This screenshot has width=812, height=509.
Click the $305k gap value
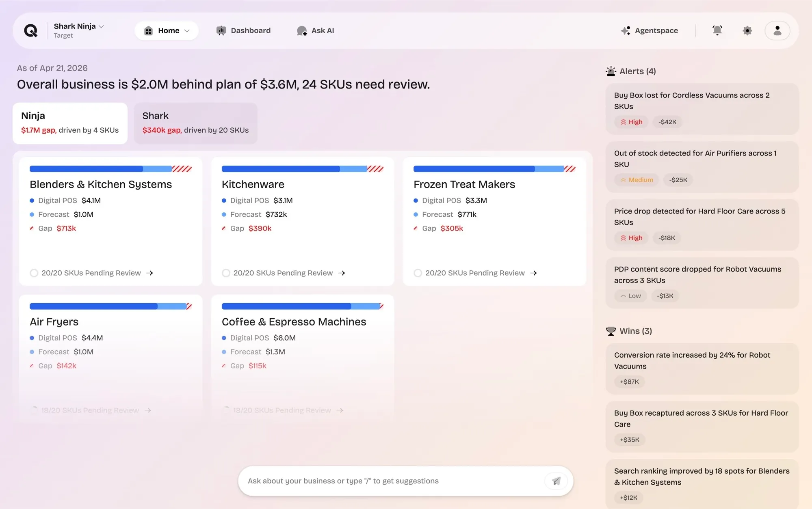point(452,229)
